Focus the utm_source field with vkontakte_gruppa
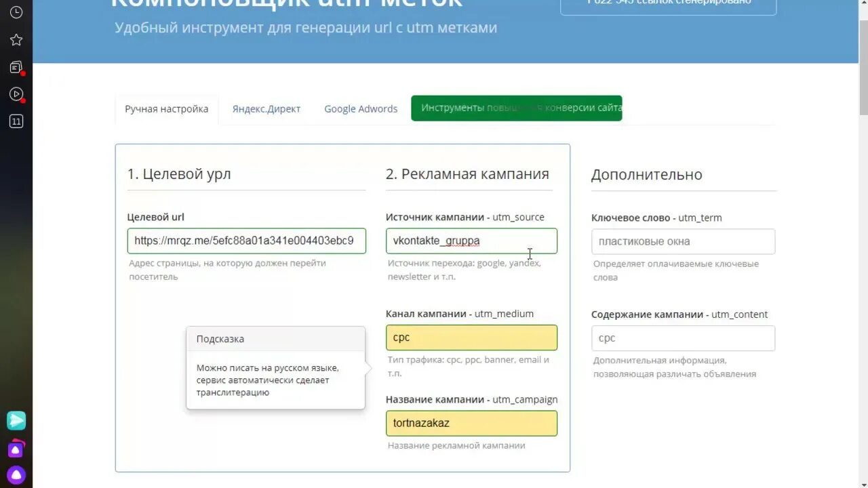Screen dimensions: 868x488 [471, 241]
